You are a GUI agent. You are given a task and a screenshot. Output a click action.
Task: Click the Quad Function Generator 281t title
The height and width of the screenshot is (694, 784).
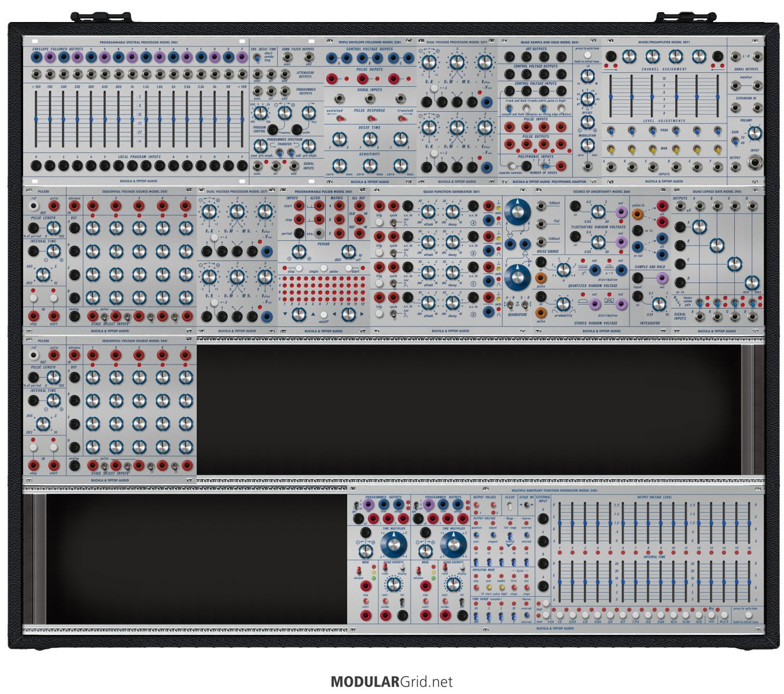point(451,192)
